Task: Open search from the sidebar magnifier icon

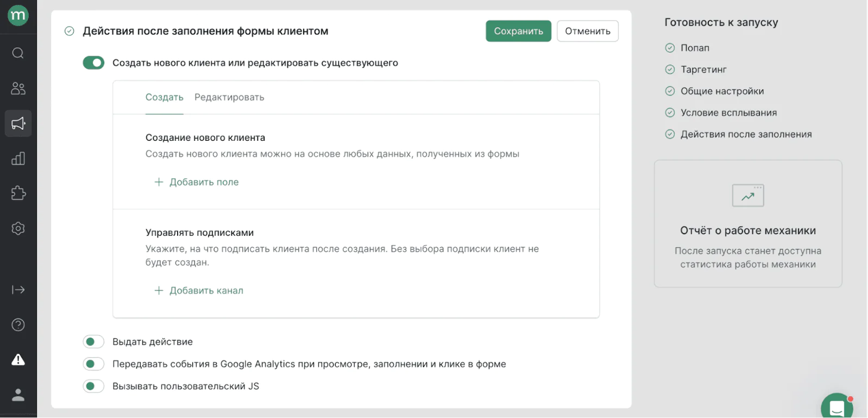Action: (18, 53)
